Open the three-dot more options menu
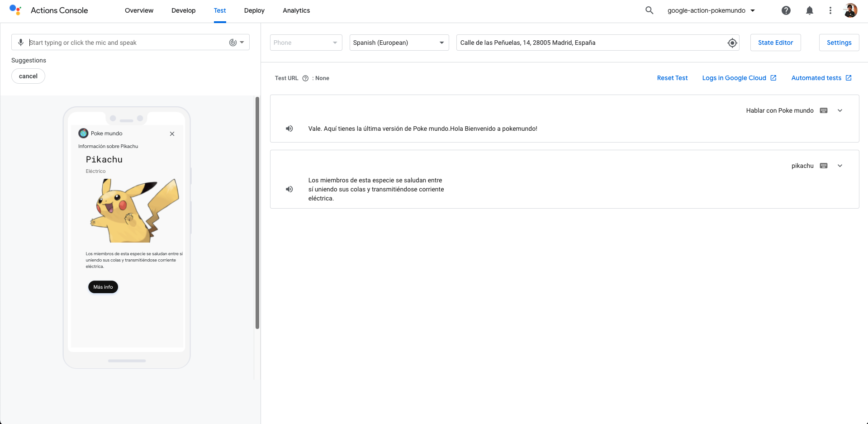 point(830,10)
